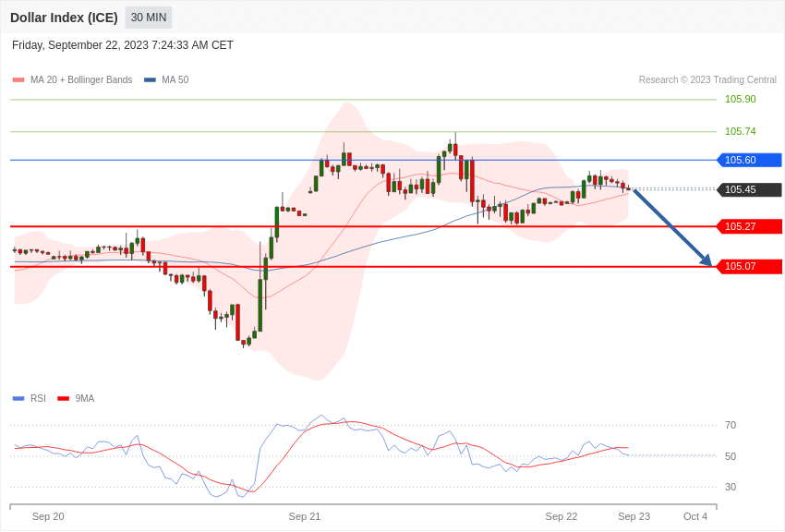This screenshot has width=785, height=532.
Task: Click the 9MA legend red swatch
Action: [x=63, y=399]
